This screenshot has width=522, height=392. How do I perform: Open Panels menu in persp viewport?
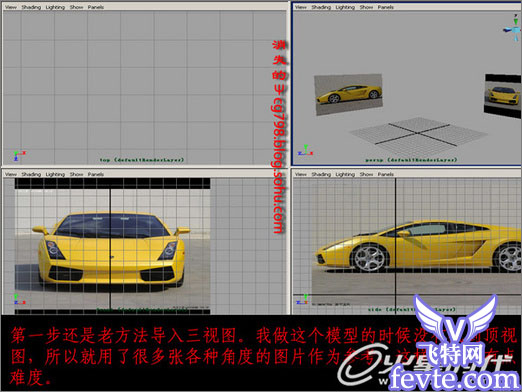386,7
